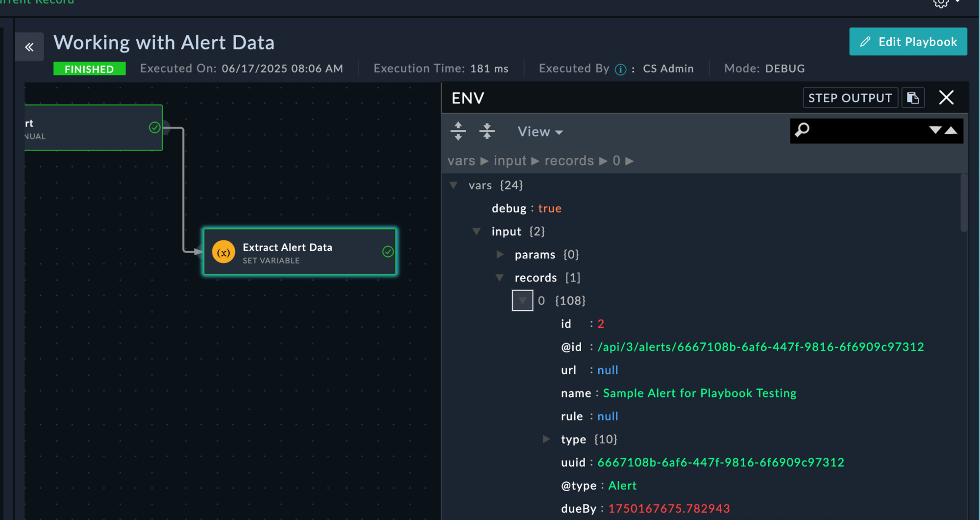Screen dimensions: 980x520
Task: Click the url null value
Action: click(x=608, y=370)
